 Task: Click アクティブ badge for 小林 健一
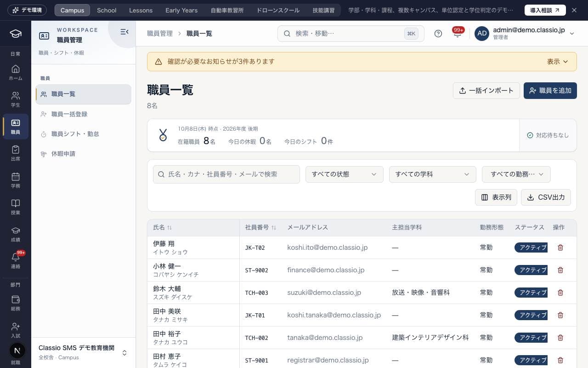531,270
